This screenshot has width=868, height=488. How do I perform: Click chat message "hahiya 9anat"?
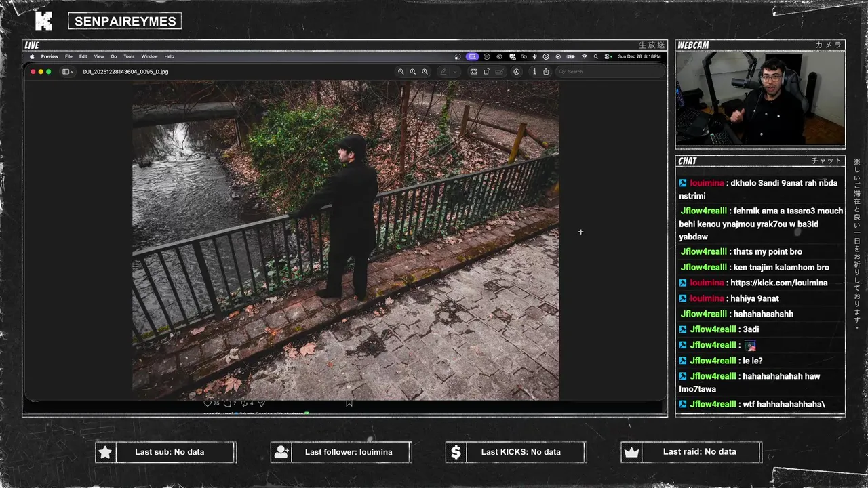point(755,298)
